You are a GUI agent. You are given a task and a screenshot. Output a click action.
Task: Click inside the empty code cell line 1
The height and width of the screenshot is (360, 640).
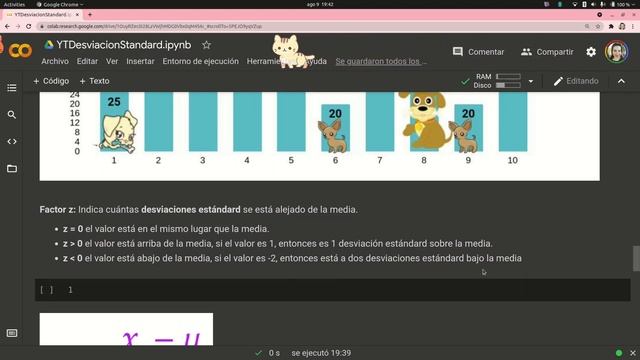347,290
